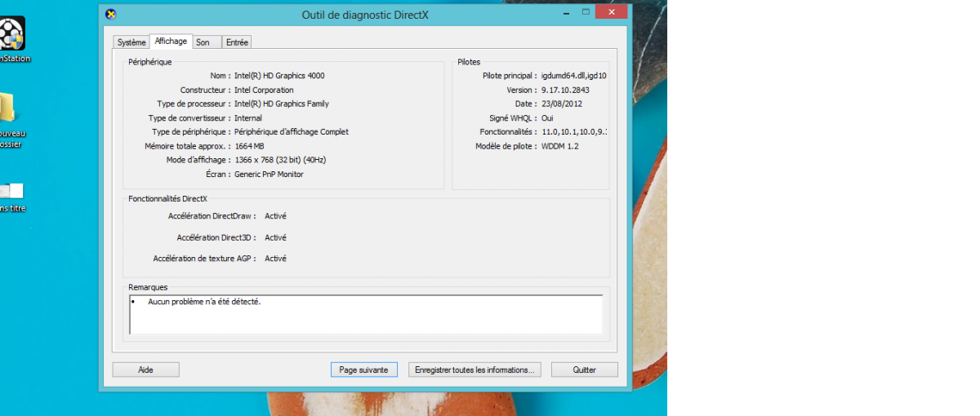This screenshot has height=416, width=980.
Task: Select the Affichage tab
Action: pos(171,41)
